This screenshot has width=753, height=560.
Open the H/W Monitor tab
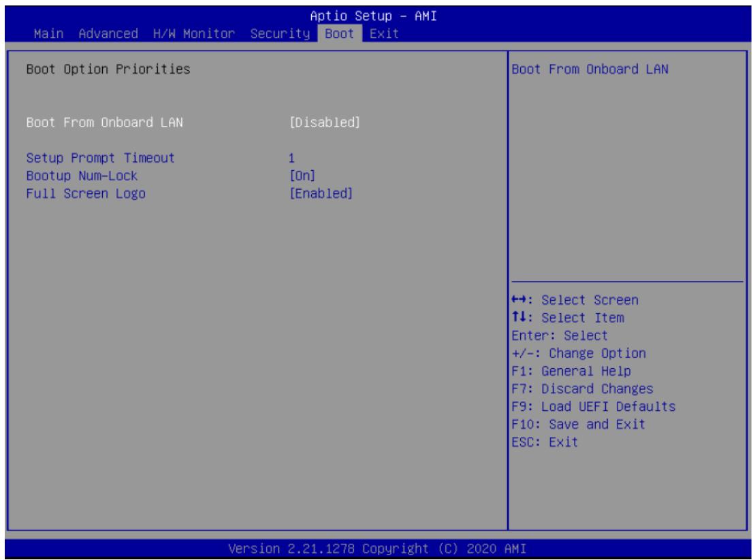coord(194,34)
